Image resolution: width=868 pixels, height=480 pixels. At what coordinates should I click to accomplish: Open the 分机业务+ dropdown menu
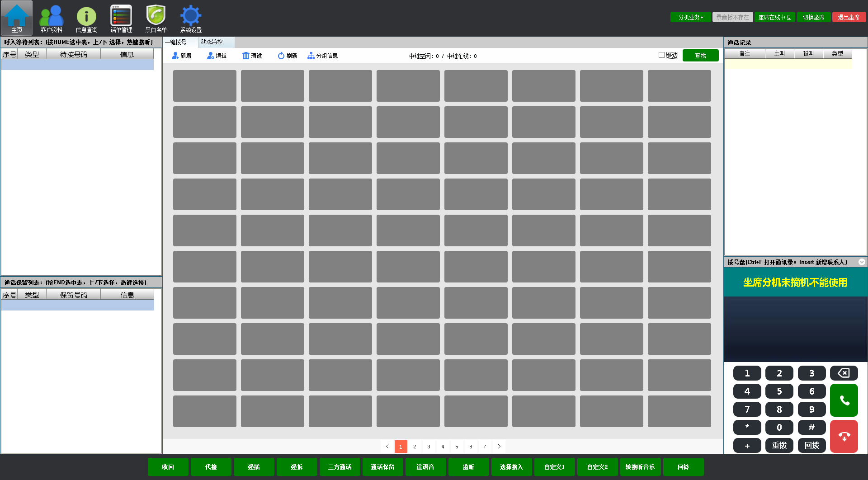point(690,17)
